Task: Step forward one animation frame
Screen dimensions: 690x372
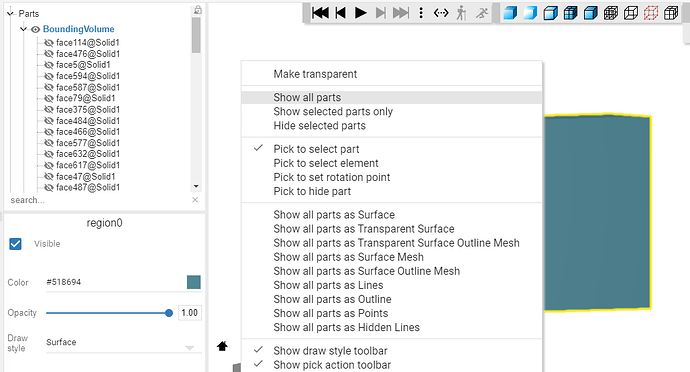Action: [x=381, y=13]
